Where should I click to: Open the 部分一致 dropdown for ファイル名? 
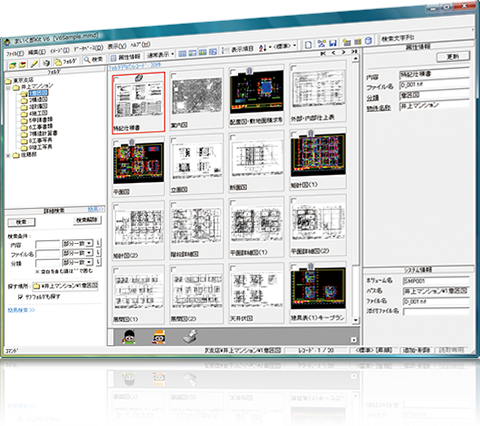click(77, 253)
